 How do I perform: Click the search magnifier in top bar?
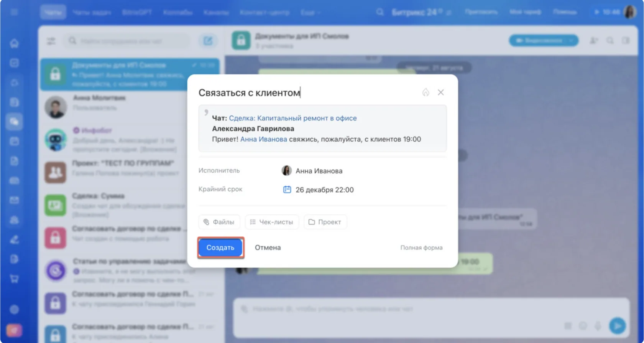point(380,12)
